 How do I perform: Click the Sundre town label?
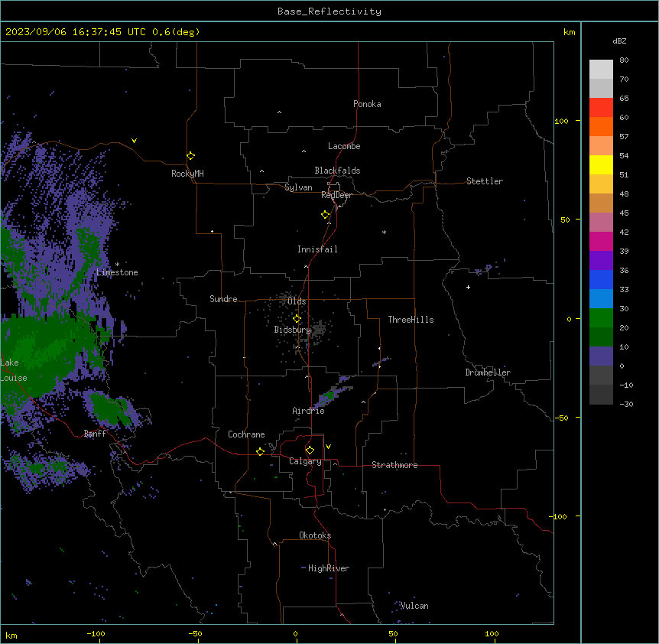223,299
